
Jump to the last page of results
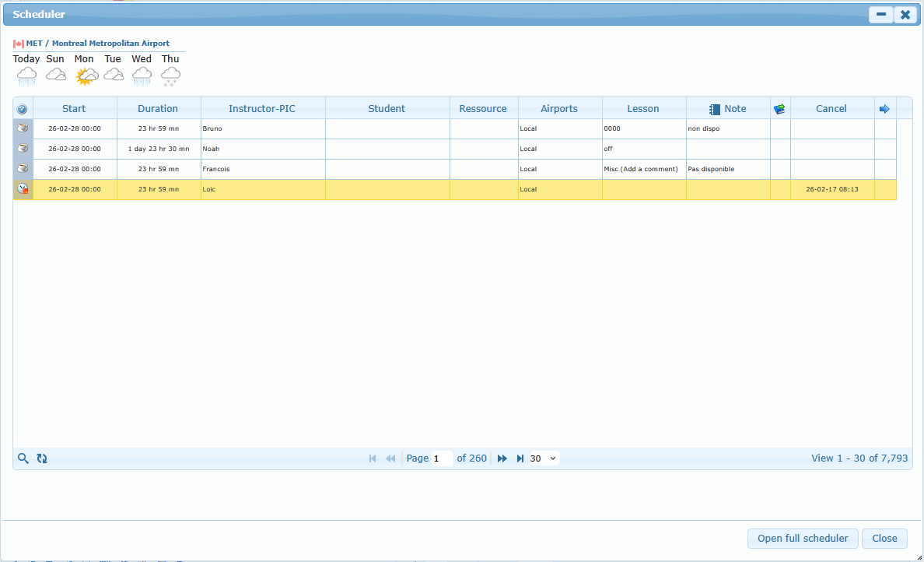(x=520, y=458)
